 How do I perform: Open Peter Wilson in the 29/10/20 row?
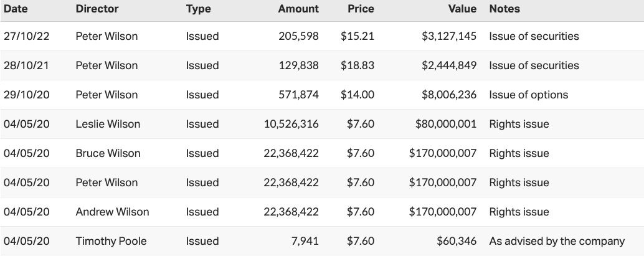[x=107, y=95]
